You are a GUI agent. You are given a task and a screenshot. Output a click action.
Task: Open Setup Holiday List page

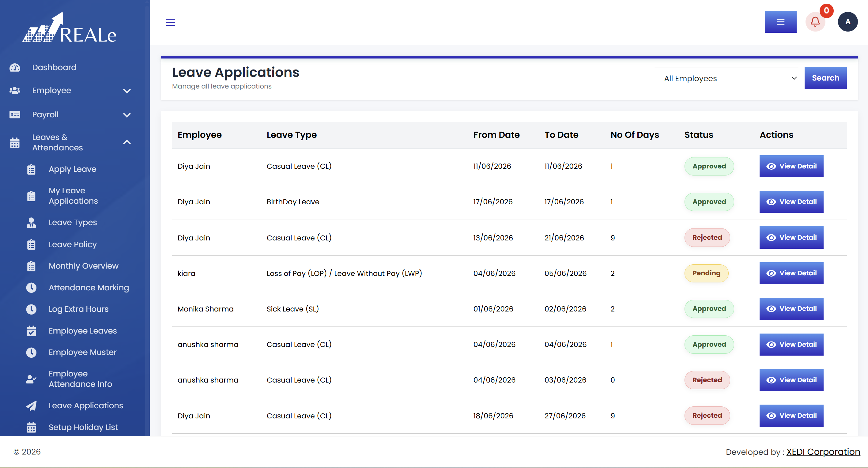83,427
